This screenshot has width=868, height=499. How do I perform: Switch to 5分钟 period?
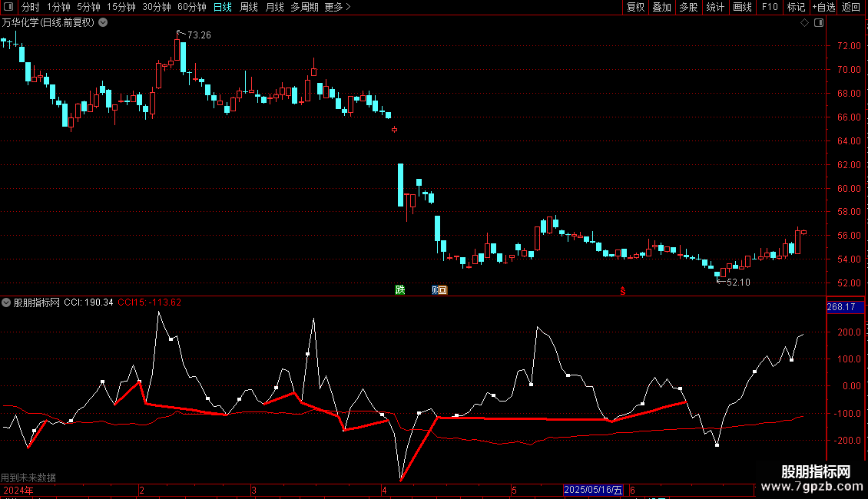(x=88, y=7)
